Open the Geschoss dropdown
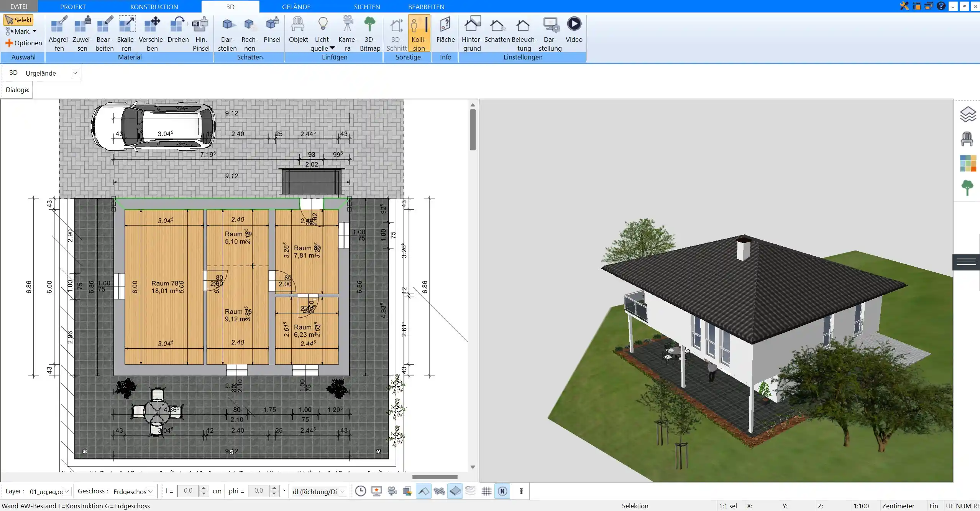The height and width of the screenshot is (511, 980). point(151,491)
